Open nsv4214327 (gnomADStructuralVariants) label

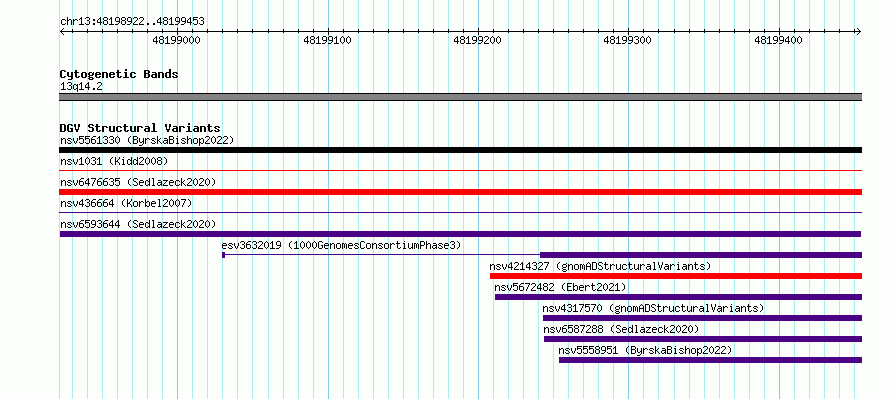tap(601, 266)
